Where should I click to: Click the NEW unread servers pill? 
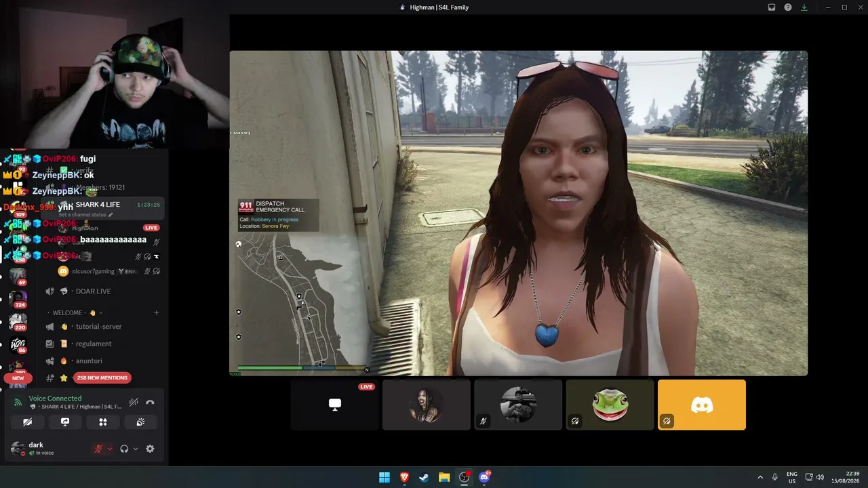18,378
